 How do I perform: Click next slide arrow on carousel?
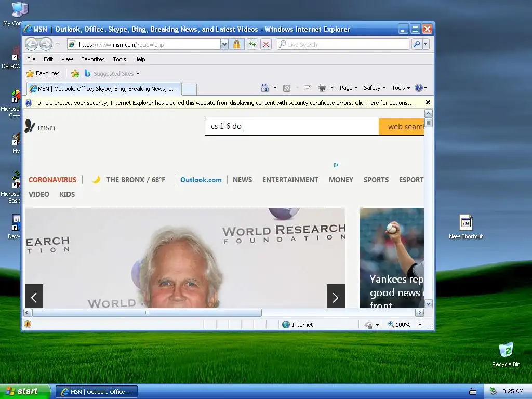click(336, 296)
